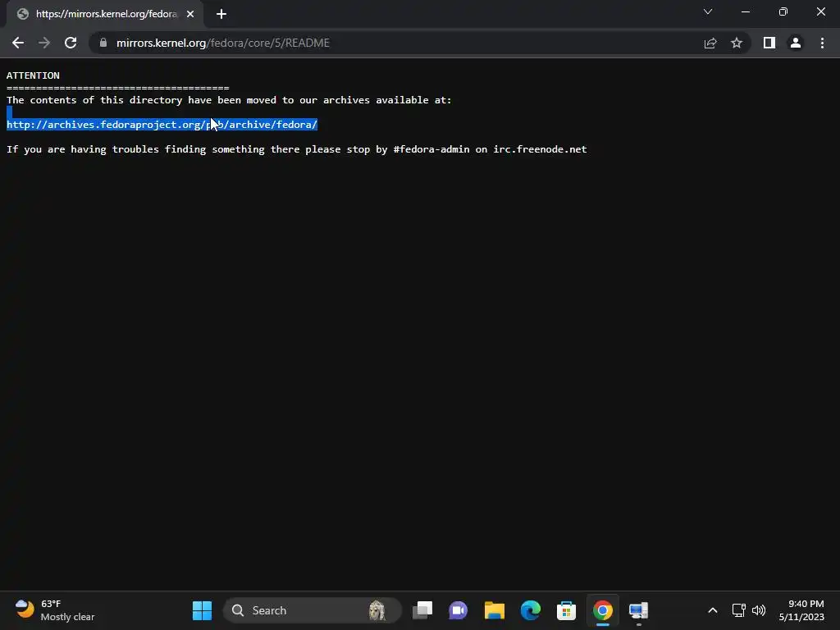Open Task View from the taskbar
This screenshot has width=840, height=630.
tap(422, 610)
